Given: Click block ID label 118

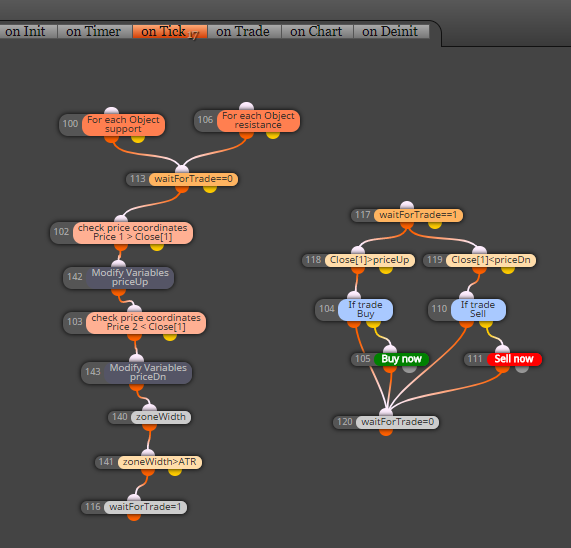Looking at the screenshot, I should 313,260.
